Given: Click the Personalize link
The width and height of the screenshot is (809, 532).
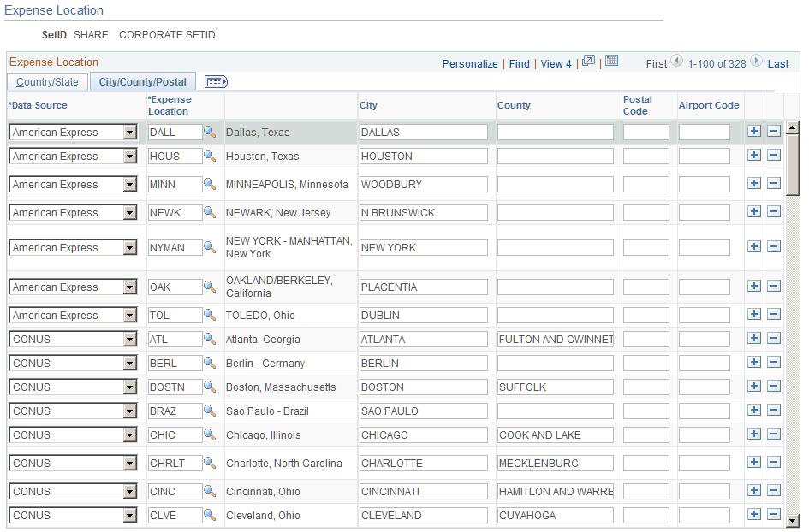Looking at the screenshot, I should click(470, 63).
